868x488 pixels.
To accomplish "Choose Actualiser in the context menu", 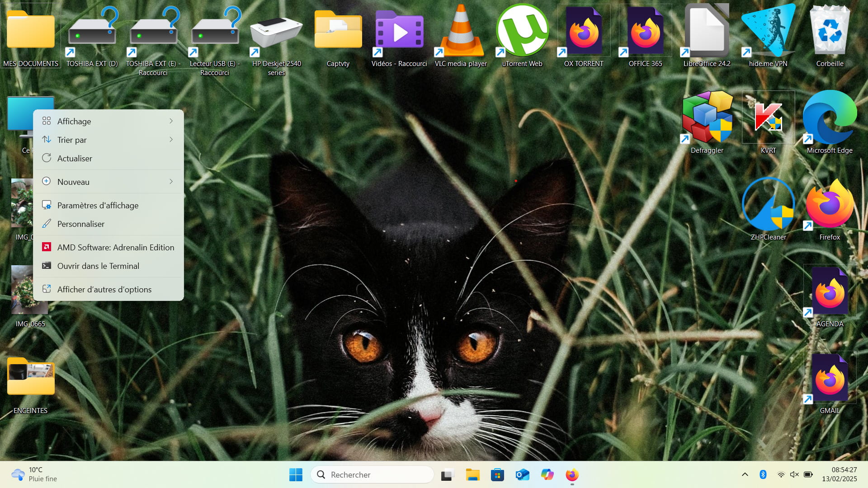I will (108, 158).
